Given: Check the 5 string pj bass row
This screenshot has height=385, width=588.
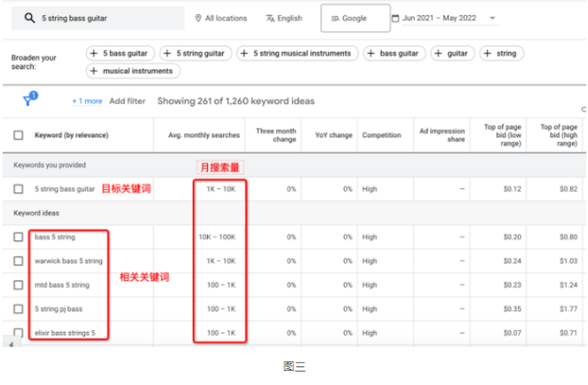Looking at the screenshot, I should tap(19, 309).
